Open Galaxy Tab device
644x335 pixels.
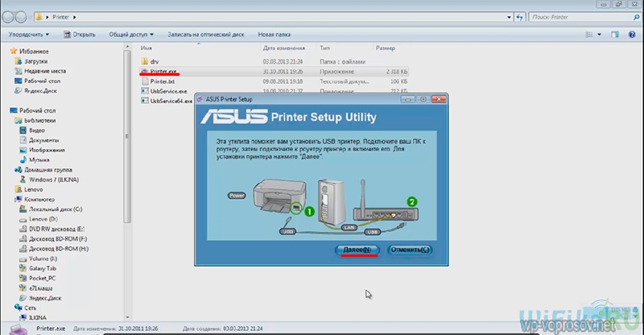(44, 268)
